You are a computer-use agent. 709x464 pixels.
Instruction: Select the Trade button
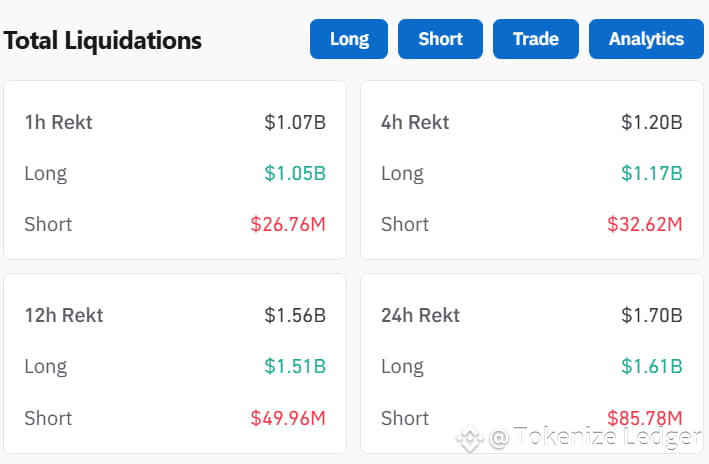coord(536,39)
